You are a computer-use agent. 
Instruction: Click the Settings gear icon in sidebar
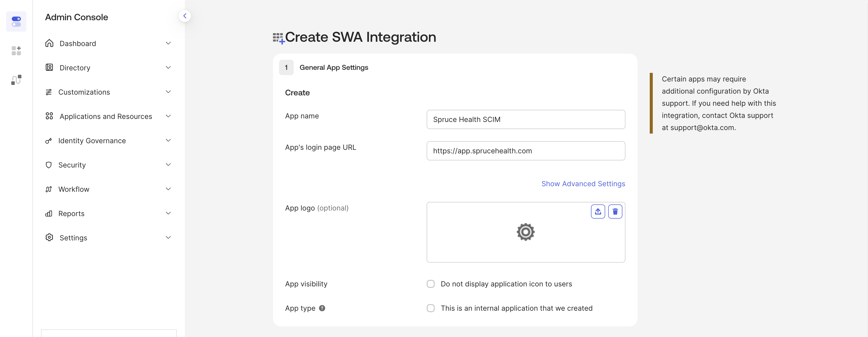(49, 237)
